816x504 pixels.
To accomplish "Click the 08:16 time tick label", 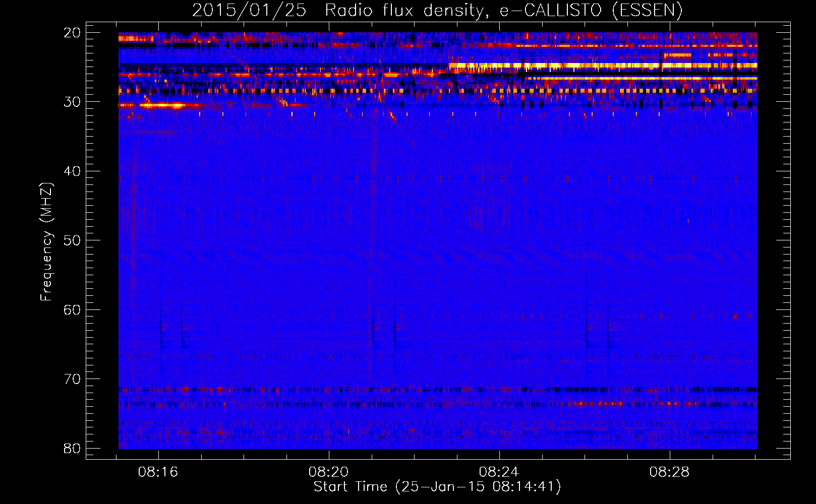I will [x=158, y=472].
